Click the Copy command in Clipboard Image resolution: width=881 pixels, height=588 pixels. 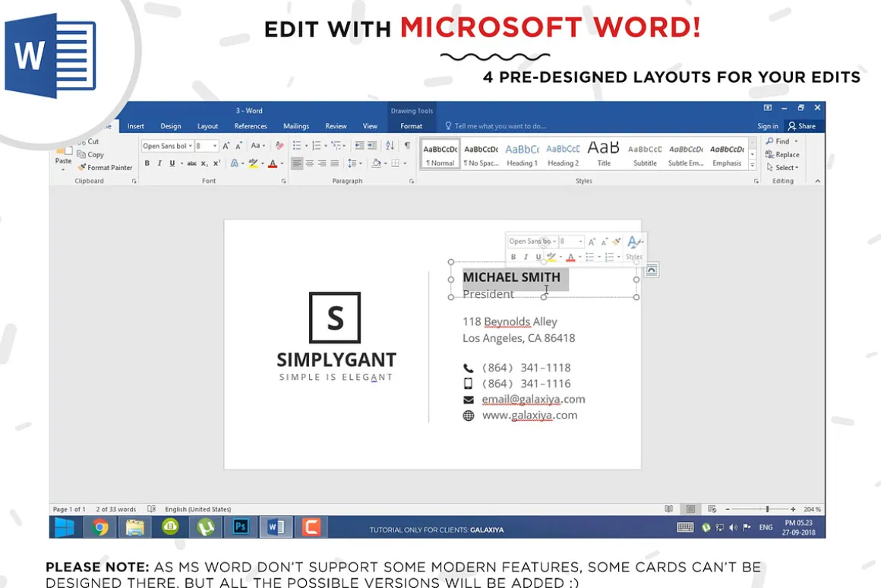pyautogui.click(x=90, y=154)
